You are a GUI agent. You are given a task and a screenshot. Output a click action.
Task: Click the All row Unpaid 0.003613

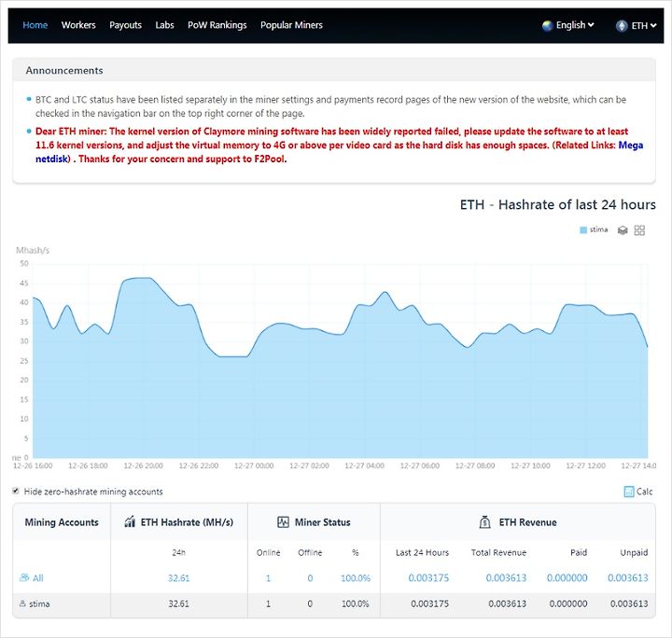628,578
